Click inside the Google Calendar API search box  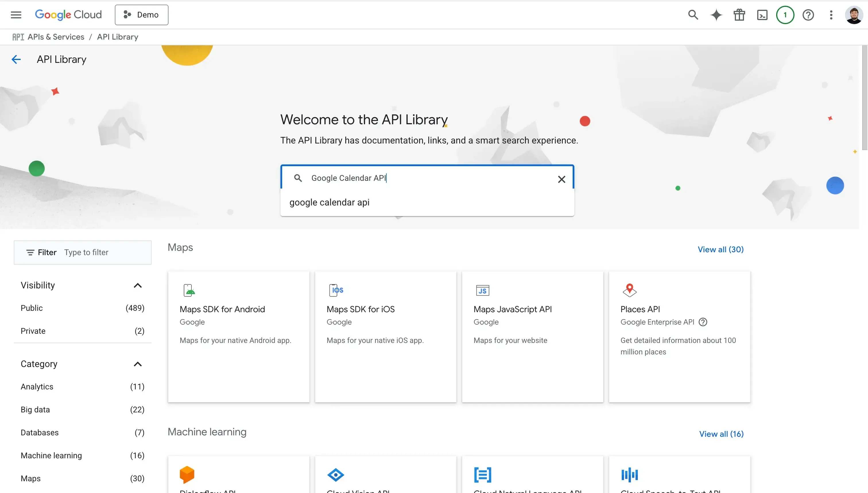click(427, 178)
